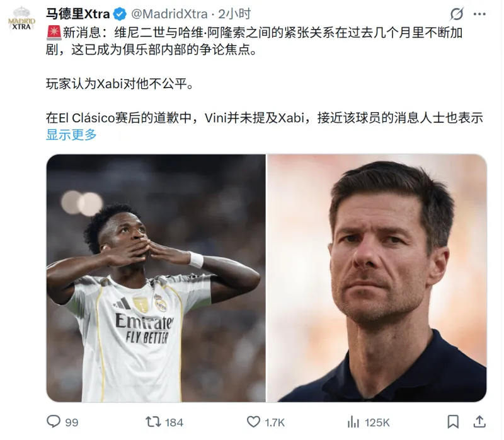Click the Grok slashed-circle icon
This screenshot has height=440, width=504.
point(457,14)
